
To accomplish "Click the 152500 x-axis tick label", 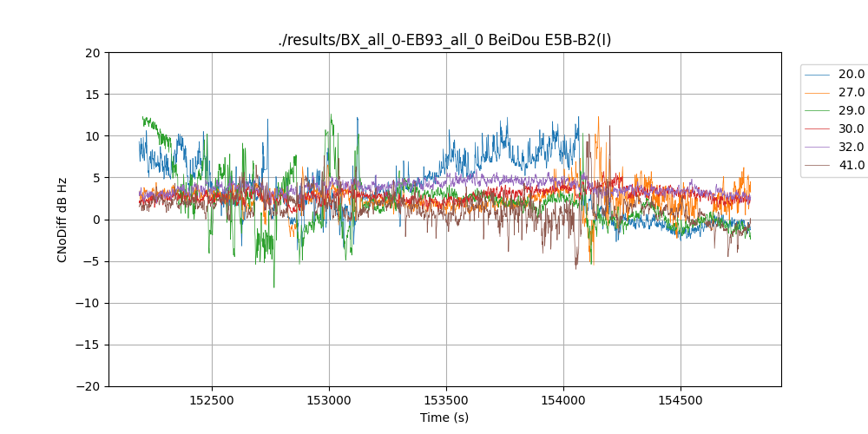I will click(x=212, y=401).
